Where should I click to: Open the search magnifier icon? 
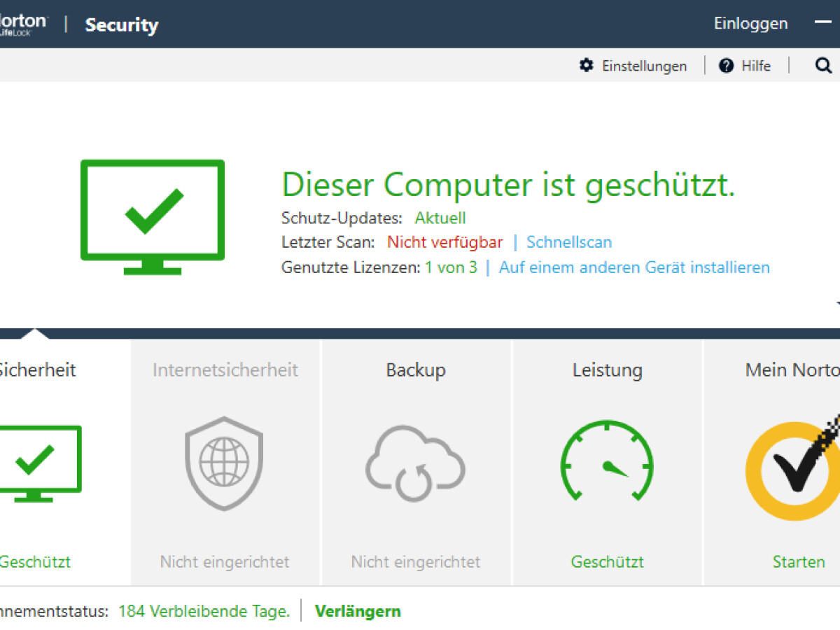(822, 65)
